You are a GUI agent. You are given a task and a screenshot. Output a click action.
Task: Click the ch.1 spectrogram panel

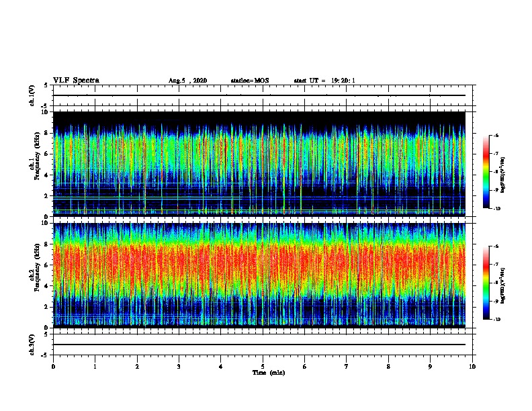tap(259, 164)
